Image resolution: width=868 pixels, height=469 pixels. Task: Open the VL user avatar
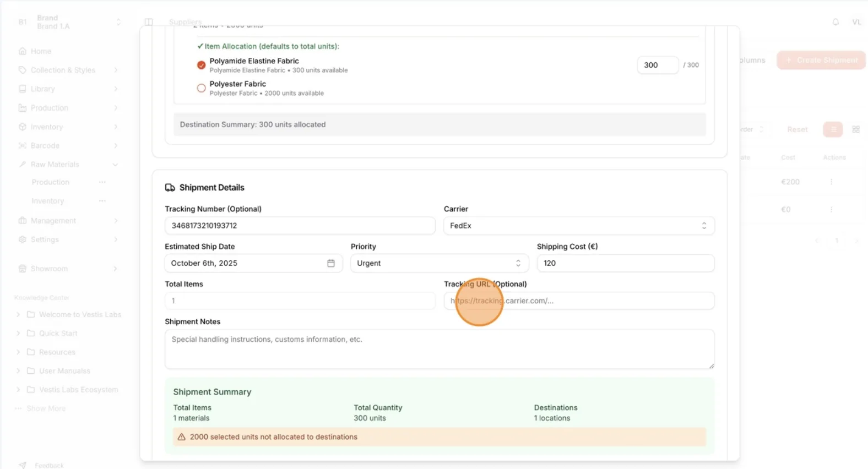tap(856, 22)
